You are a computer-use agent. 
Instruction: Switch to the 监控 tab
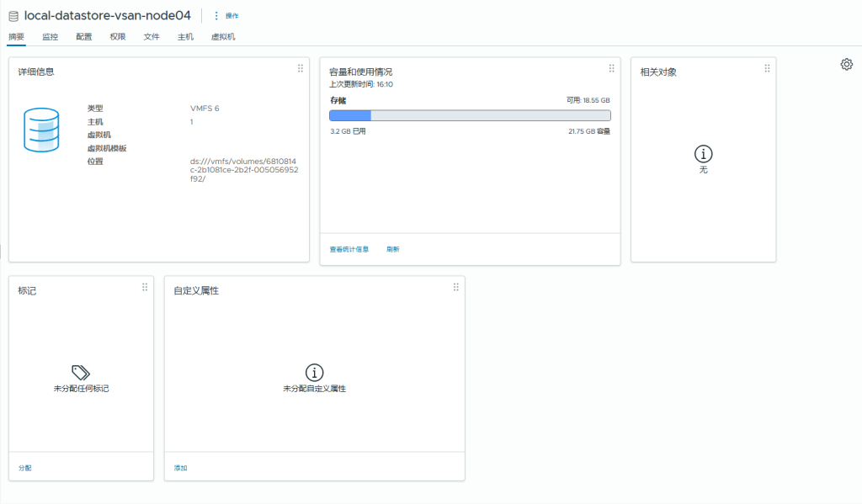[x=50, y=37]
